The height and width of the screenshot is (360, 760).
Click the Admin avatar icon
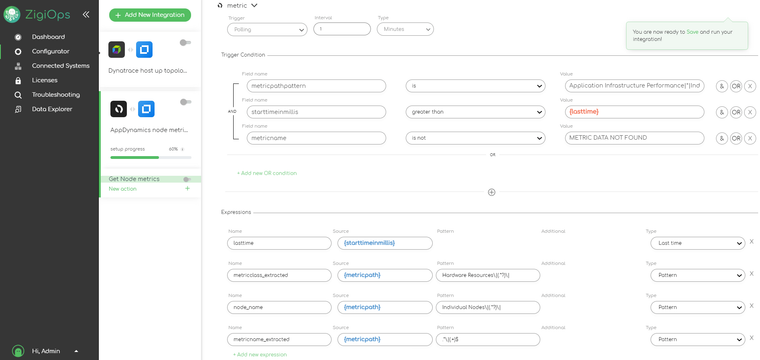(x=18, y=351)
